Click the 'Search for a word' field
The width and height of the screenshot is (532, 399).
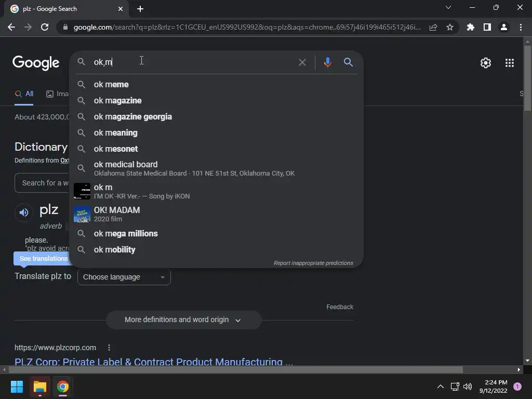tap(42, 183)
